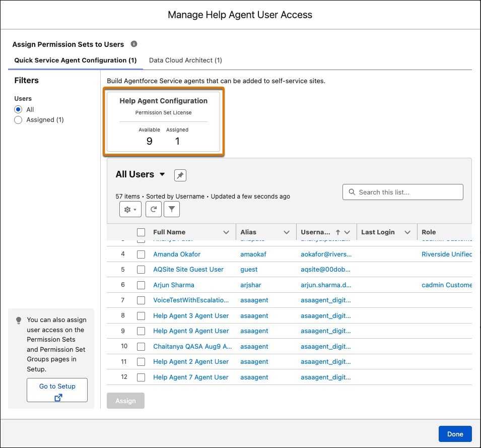
Task: Open Username column menu chevron
Action: coord(347,232)
